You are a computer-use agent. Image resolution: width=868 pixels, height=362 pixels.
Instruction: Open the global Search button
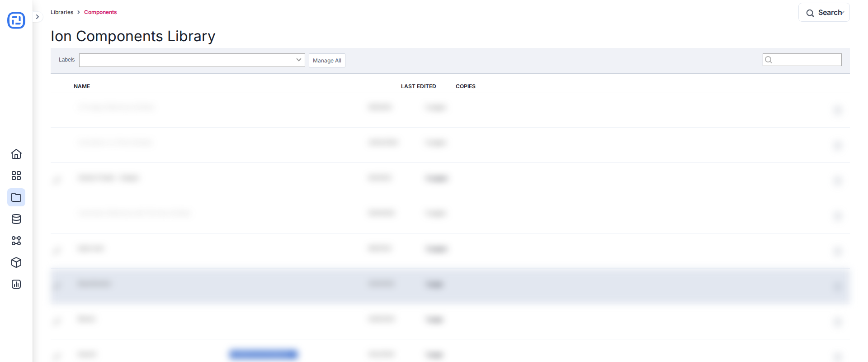point(824,13)
